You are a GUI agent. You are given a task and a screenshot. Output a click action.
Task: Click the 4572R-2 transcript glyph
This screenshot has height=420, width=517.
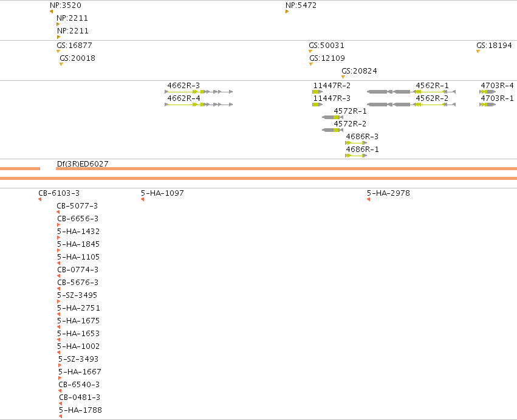[x=333, y=130]
